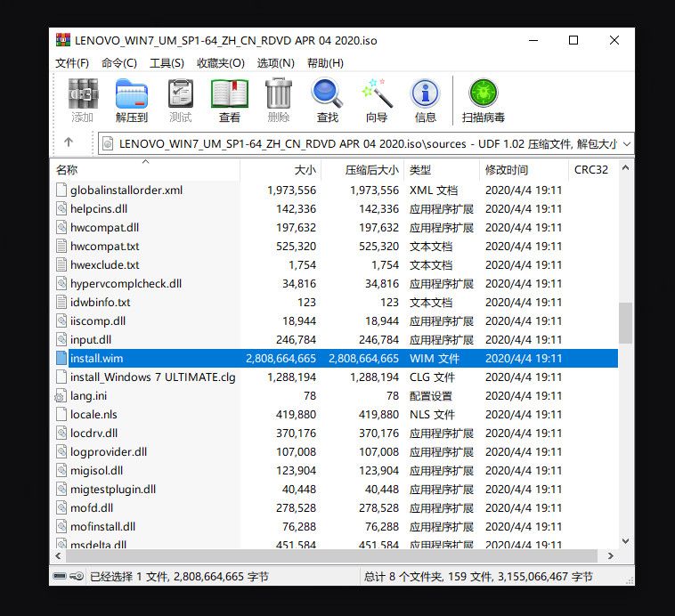This screenshot has width=675, height=616.
Task: Click the horizontal scroll left arrow
Action: [x=58, y=555]
